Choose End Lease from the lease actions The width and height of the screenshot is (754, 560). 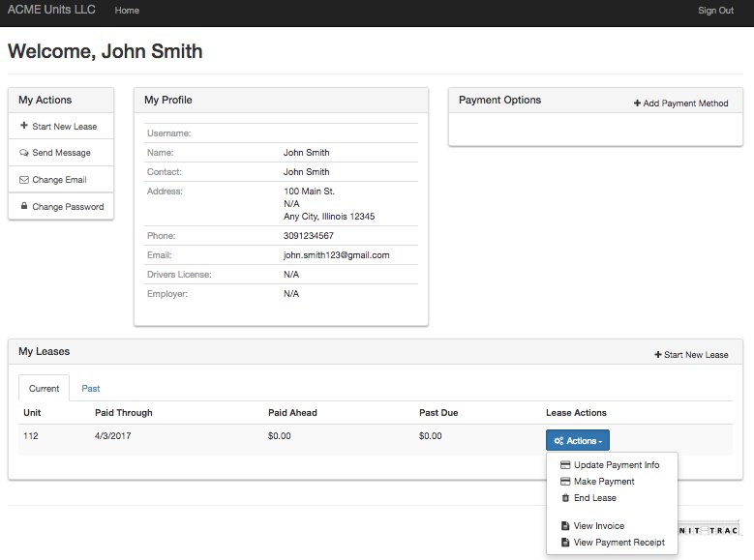(x=612, y=498)
